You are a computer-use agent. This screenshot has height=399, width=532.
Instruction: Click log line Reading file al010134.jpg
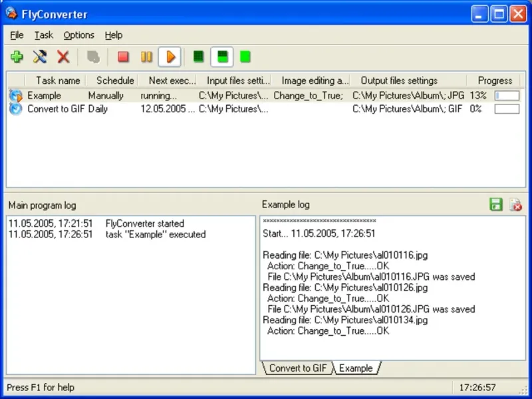[x=345, y=321]
